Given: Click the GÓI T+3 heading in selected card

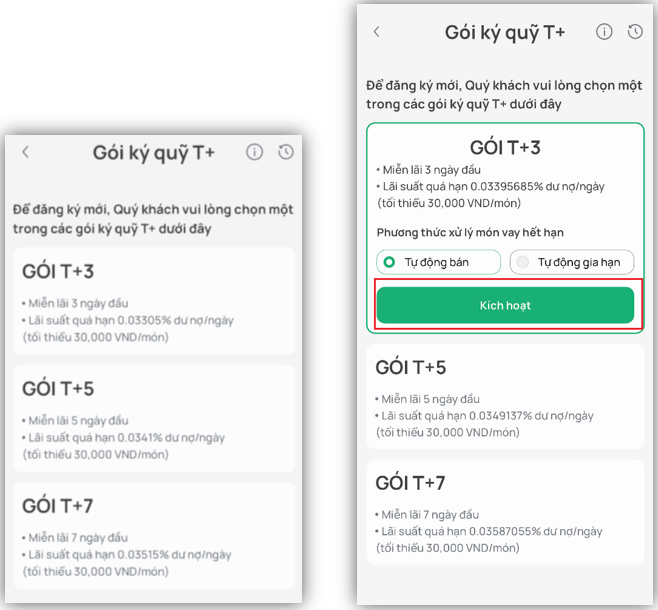Looking at the screenshot, I should coord(505,148).
